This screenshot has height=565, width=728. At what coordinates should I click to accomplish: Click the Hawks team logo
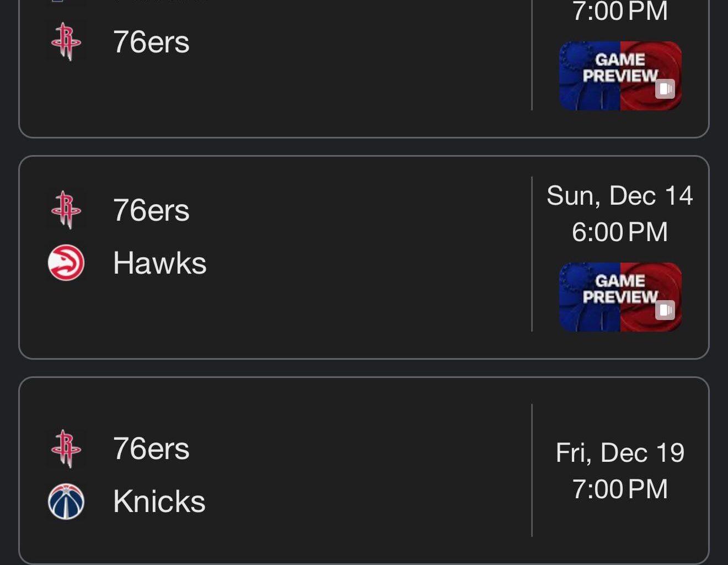pos(66,263)
